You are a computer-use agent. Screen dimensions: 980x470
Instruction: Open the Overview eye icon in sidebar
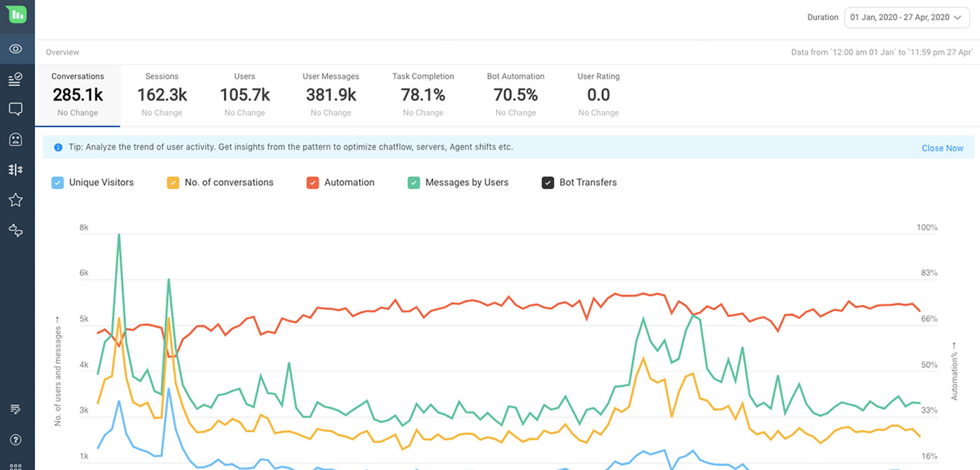[x=15, y=49]
